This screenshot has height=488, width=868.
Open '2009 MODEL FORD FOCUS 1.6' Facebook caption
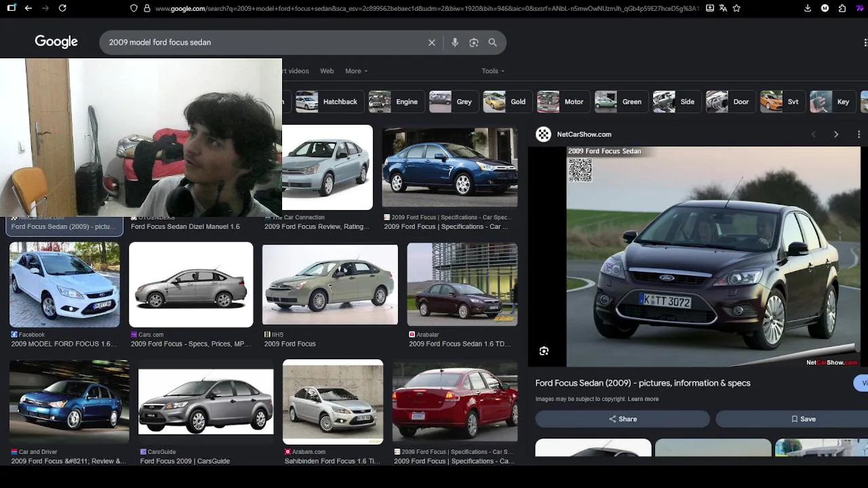[x=64, y=344]
